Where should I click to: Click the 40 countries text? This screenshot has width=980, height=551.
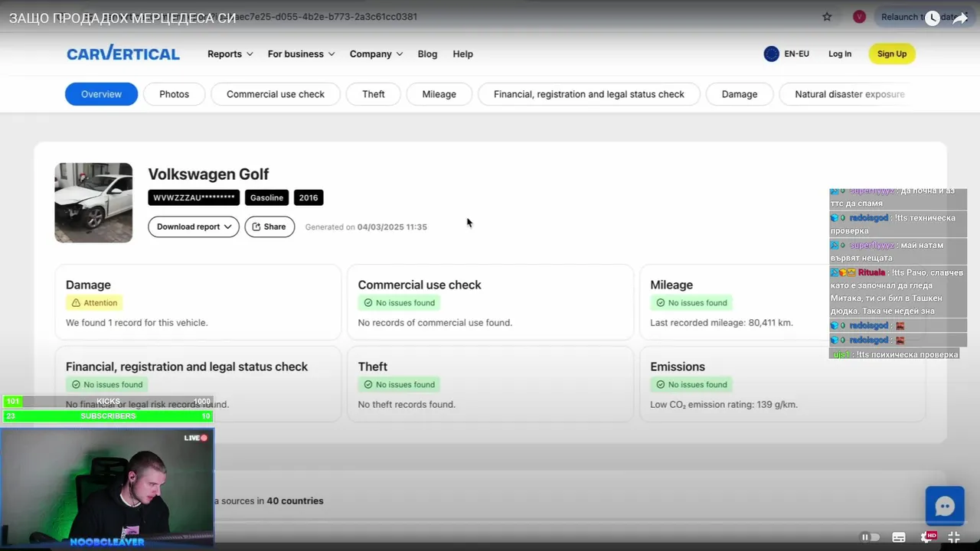tap(295, 501)
